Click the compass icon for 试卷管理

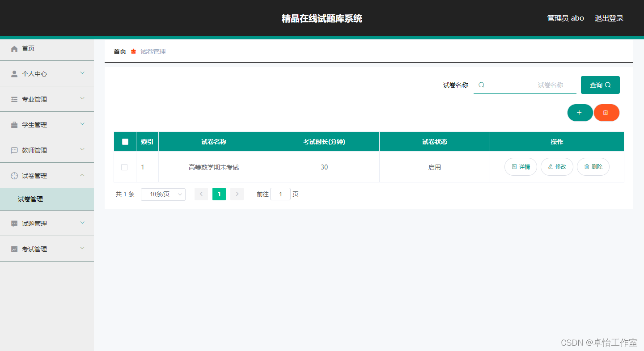click(14, 176)
